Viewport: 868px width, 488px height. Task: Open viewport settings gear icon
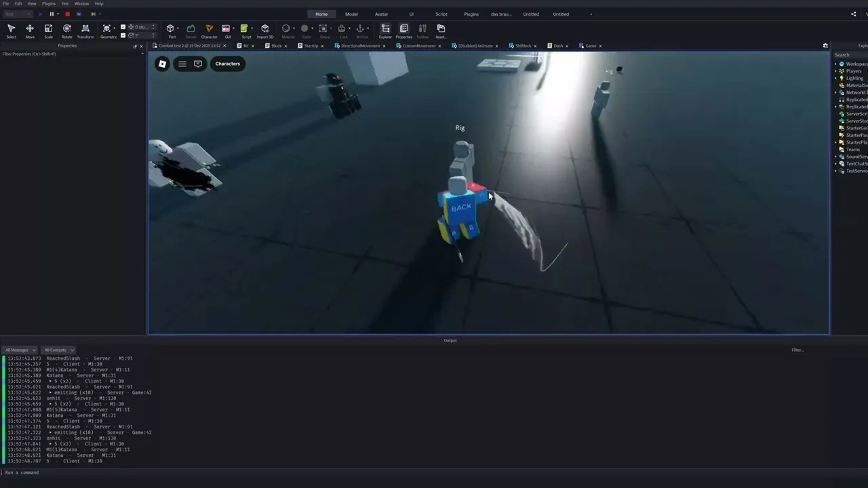(825, 46)
